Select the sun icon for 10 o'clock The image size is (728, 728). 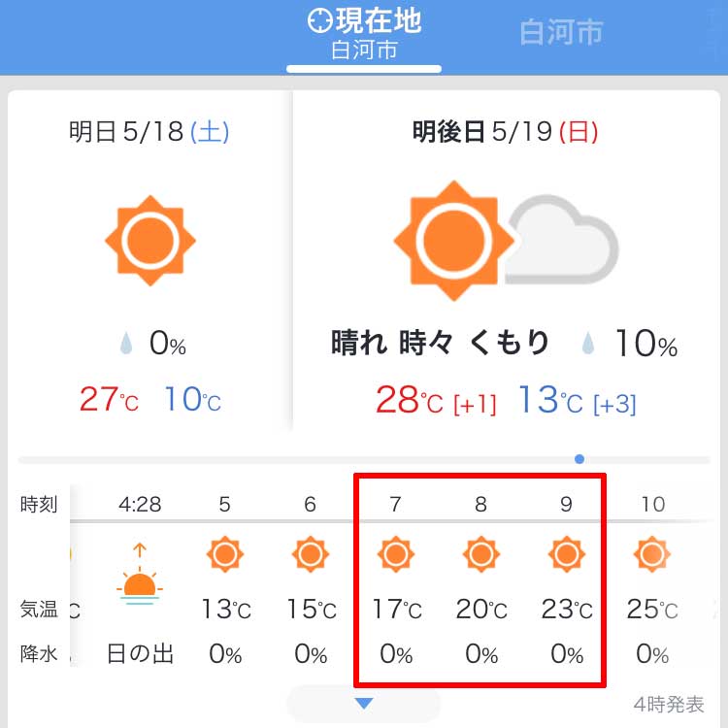tap(652, 554)
